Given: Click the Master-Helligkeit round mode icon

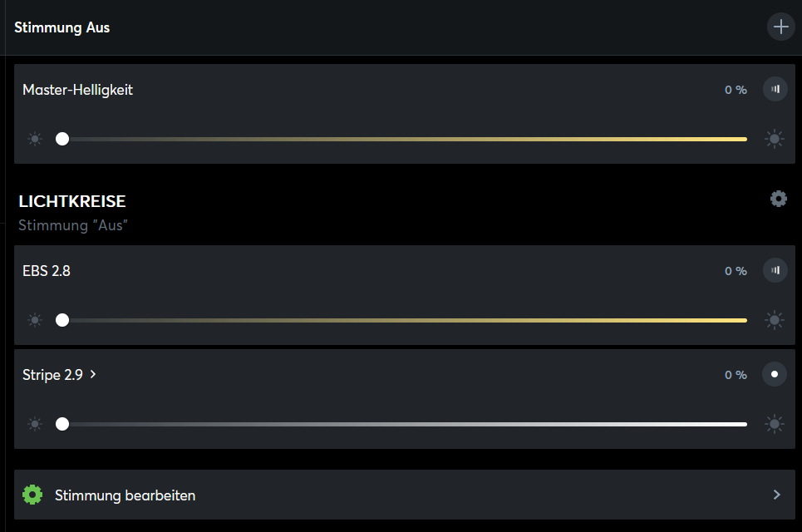Looking at the screenshot, I should 775,89.
